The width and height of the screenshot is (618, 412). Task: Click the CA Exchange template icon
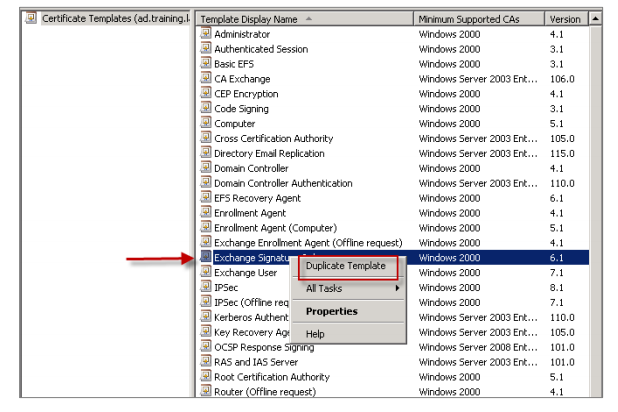206,78
